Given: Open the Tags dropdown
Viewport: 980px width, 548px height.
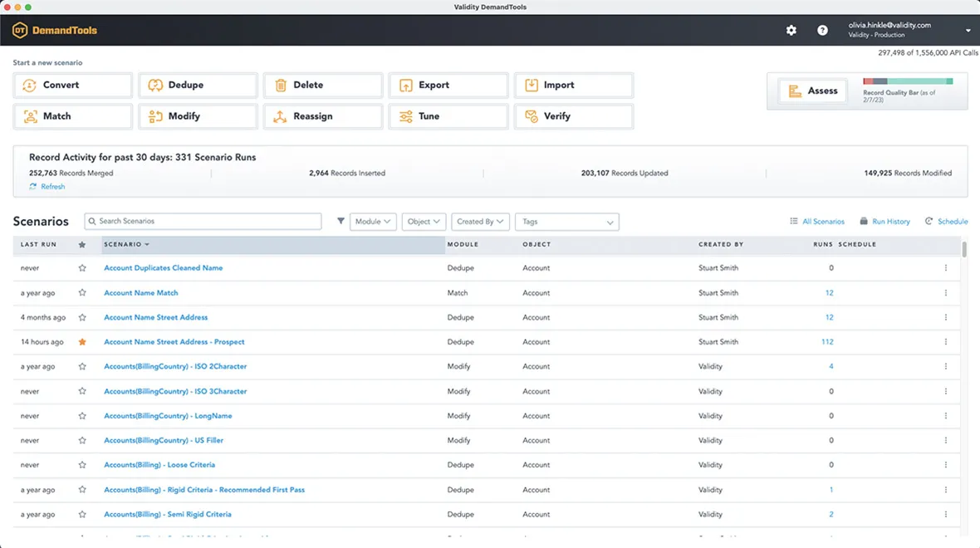Looking at the screenshot, I should tap(567, 222).
